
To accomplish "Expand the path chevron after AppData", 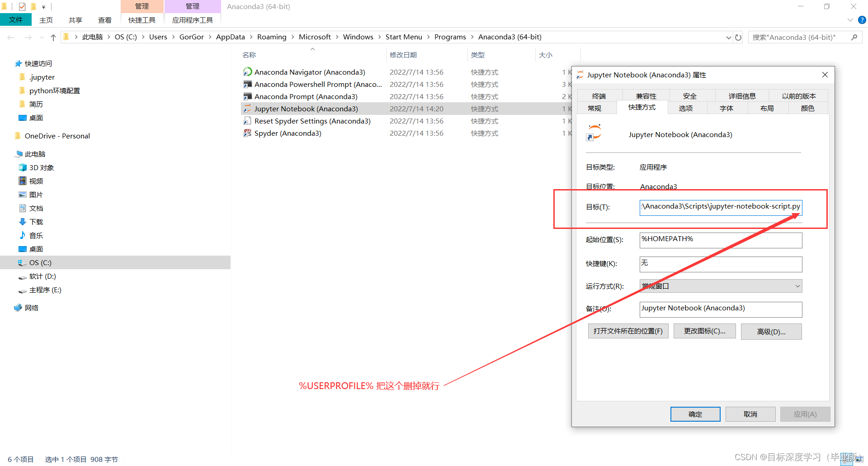I will coord(251,37).
